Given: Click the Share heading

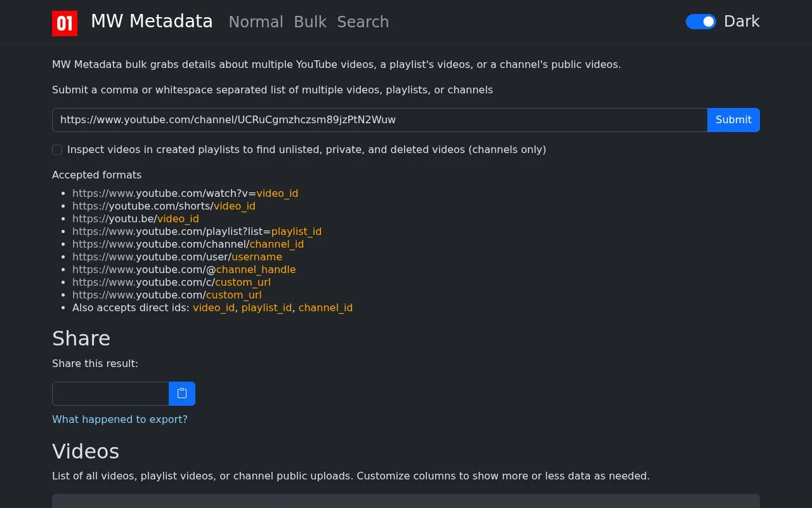Looking at the screenshot, I should point(81,338).
